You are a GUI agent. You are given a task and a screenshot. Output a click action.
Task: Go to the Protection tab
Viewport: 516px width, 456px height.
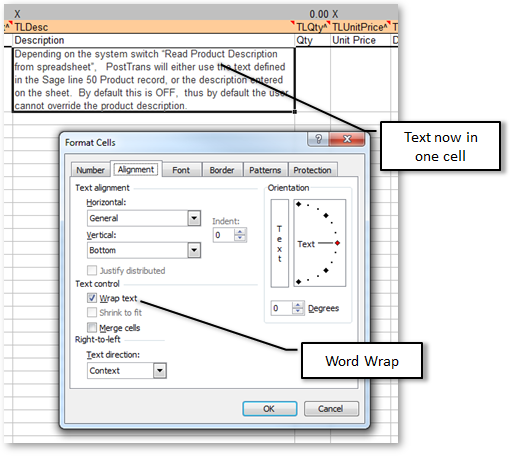(x=312, y=170)
